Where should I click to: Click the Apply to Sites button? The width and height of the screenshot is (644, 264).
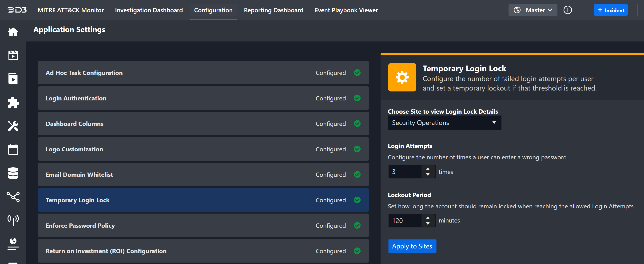pos(412,246)
